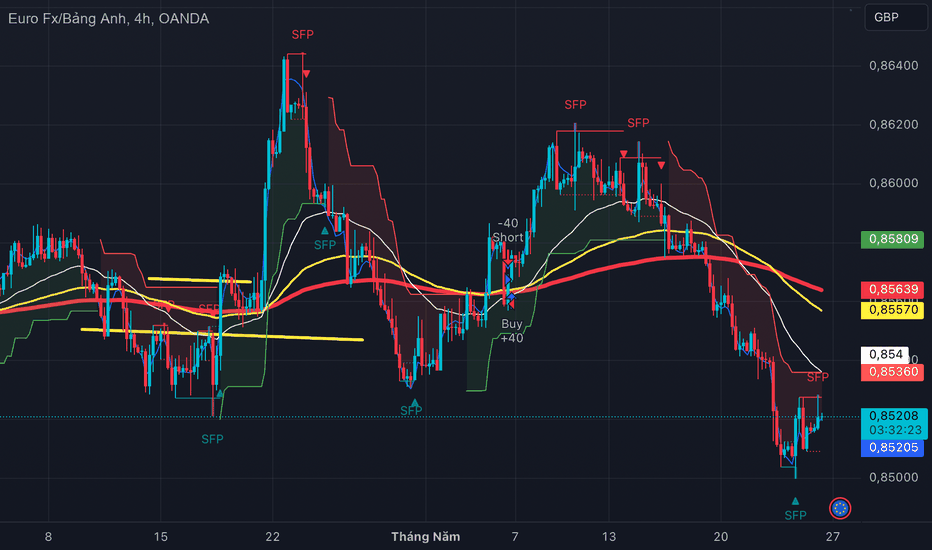Click the 0,86200 price axis level

(x=893, y=125)
